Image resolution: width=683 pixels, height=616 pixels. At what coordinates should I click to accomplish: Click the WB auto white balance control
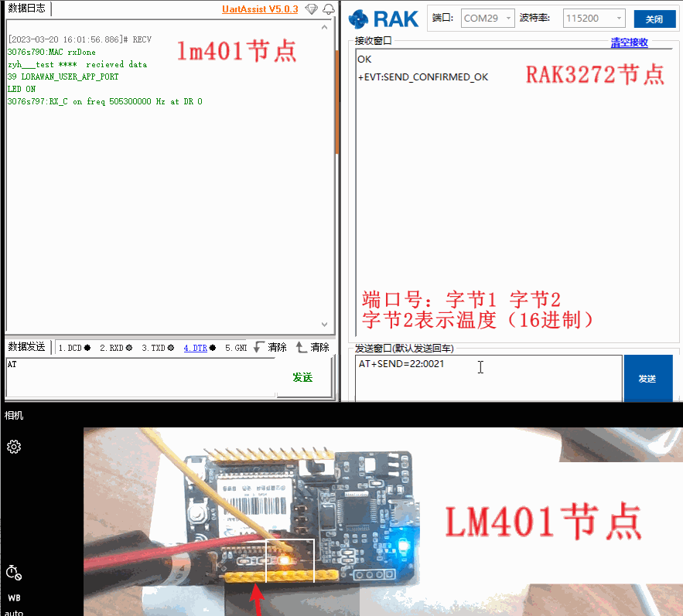point(14,604)
